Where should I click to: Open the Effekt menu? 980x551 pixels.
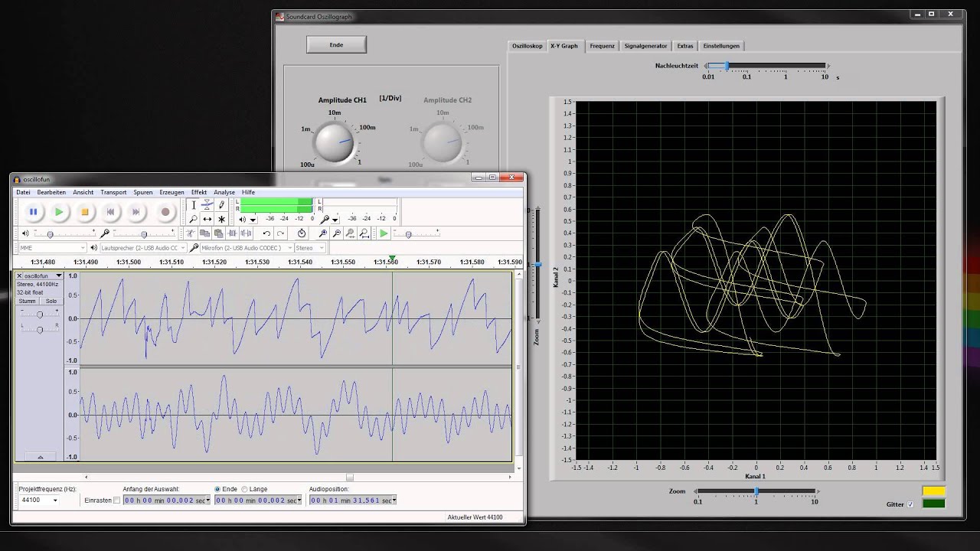click(x=199, y=192)
